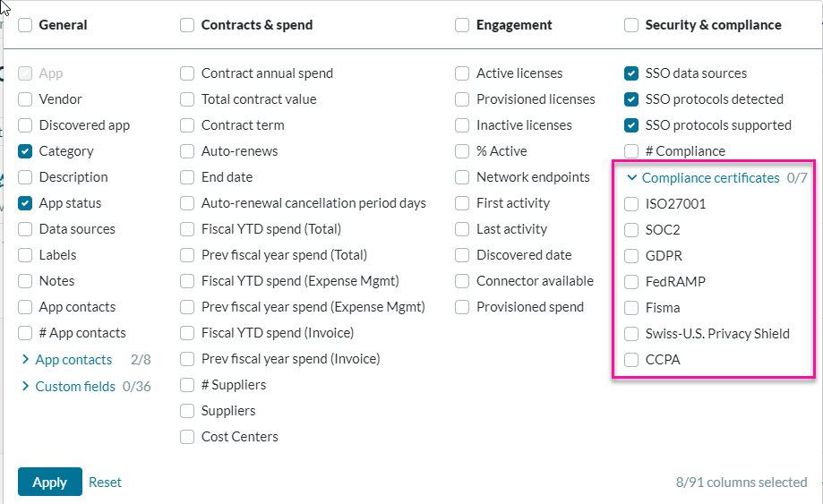Enable the Vendor column checkbox
Image resolution: width=823 pixels, height=504 pixels.
click(x=25, y=99)
